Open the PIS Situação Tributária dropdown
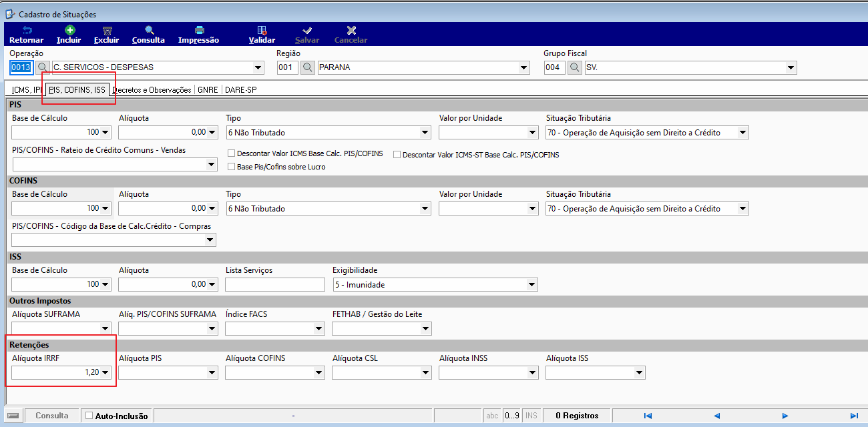The image size is (868, 427). 743,133
